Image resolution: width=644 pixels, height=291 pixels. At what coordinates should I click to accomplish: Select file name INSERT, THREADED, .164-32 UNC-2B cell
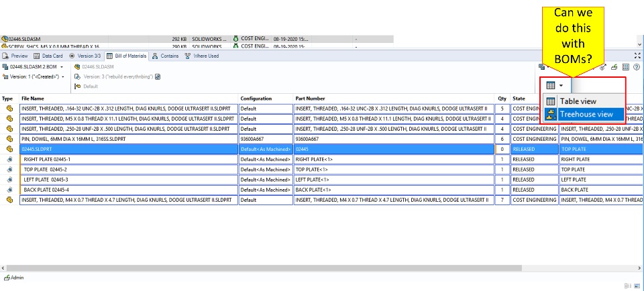coord(129,109)
